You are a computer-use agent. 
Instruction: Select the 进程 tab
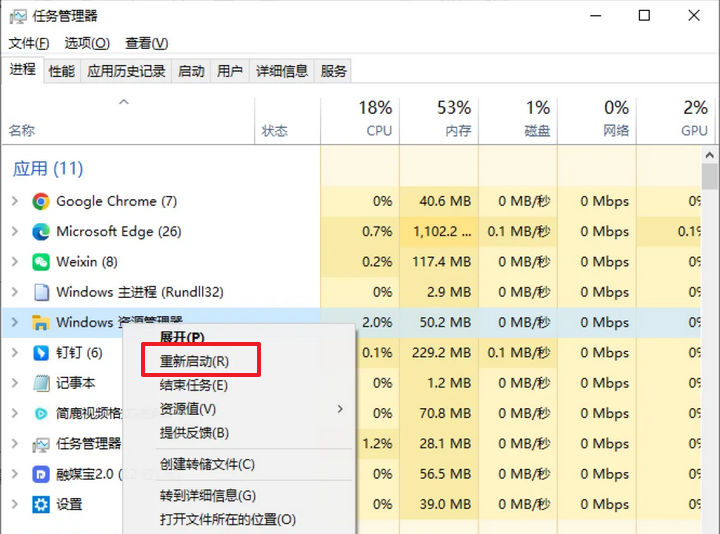[22, 70]
